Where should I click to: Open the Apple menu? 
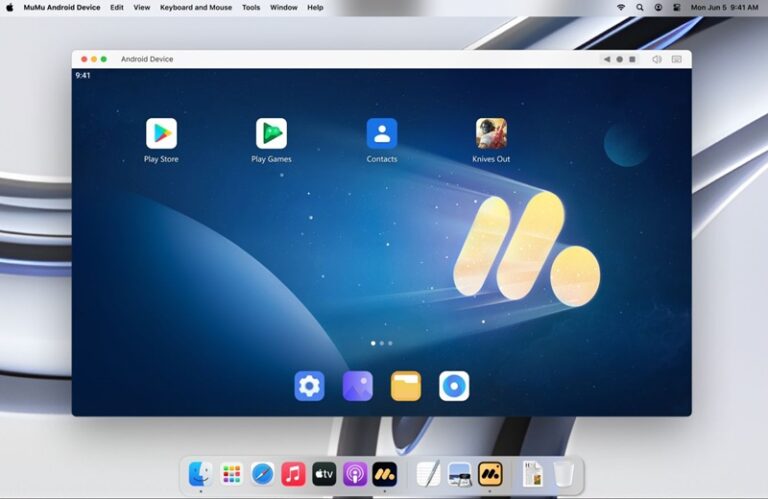[9, 7]
